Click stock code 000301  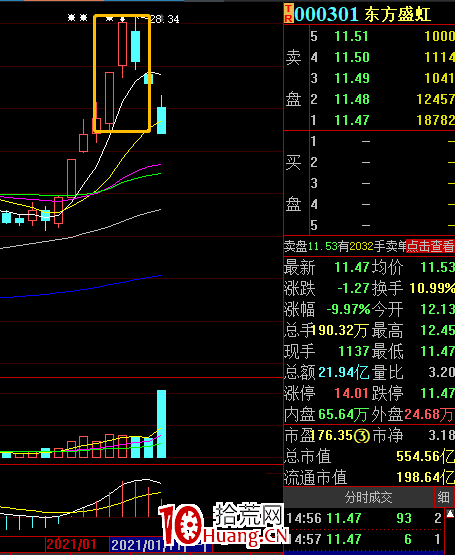point(326,15)
